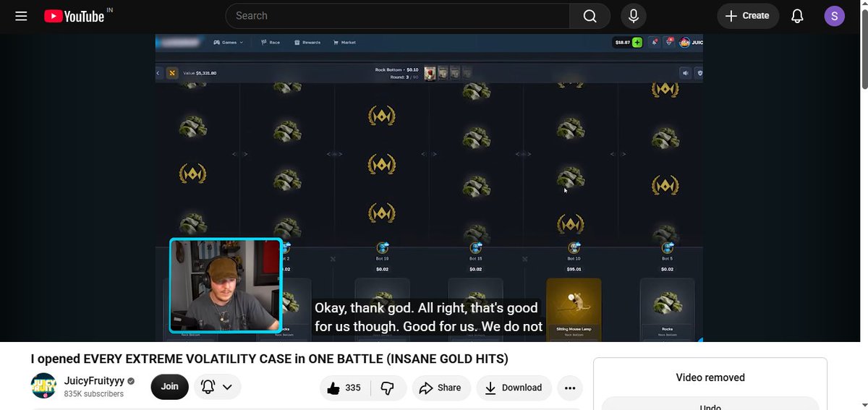
Task: Click Sitting Mouse Lamp gold card
Action: tap(574, 309)
